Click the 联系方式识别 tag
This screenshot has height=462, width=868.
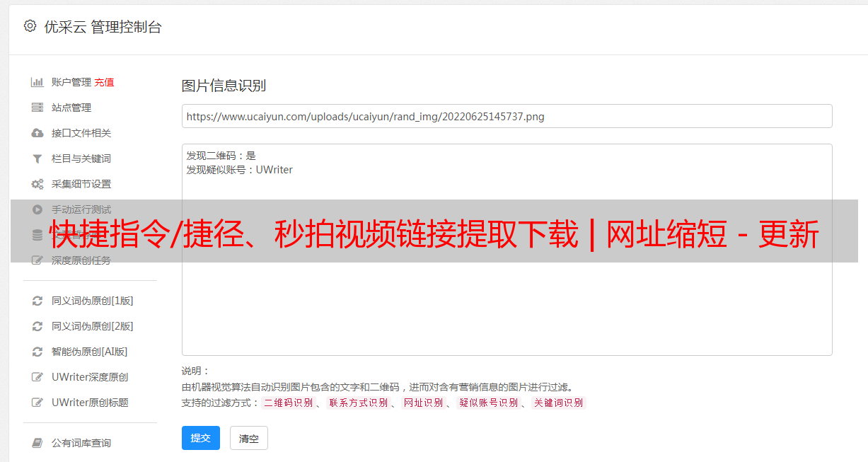point(358,403)
